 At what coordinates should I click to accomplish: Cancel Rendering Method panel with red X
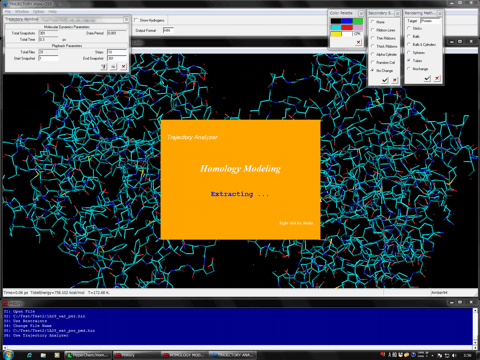437,78
